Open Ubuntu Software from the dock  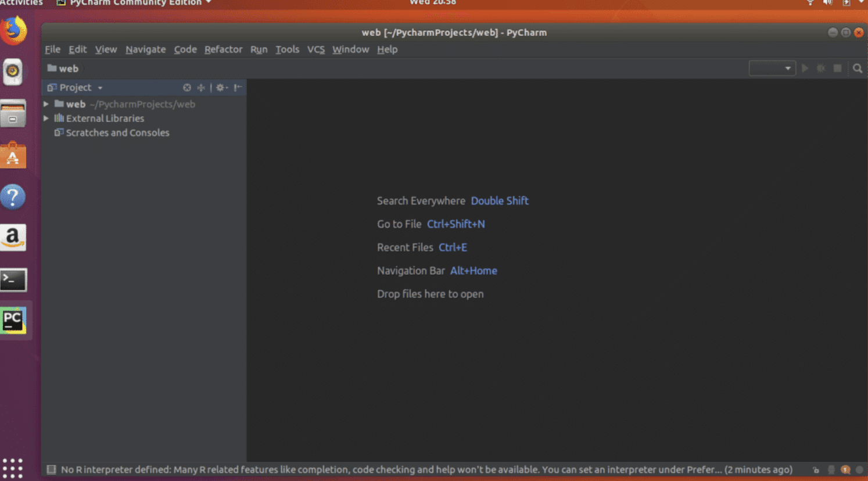click(13, 155)
